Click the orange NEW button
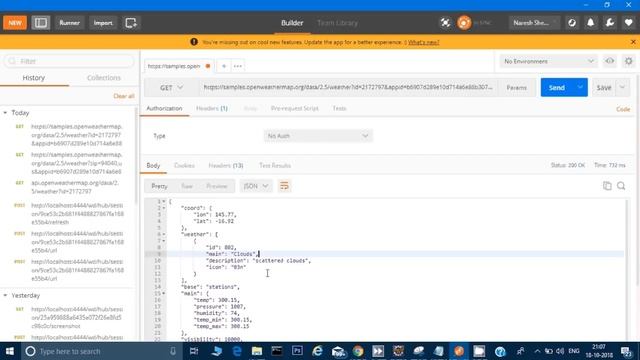The width and height of the screenshot is (640, 360). pos(15,23)
